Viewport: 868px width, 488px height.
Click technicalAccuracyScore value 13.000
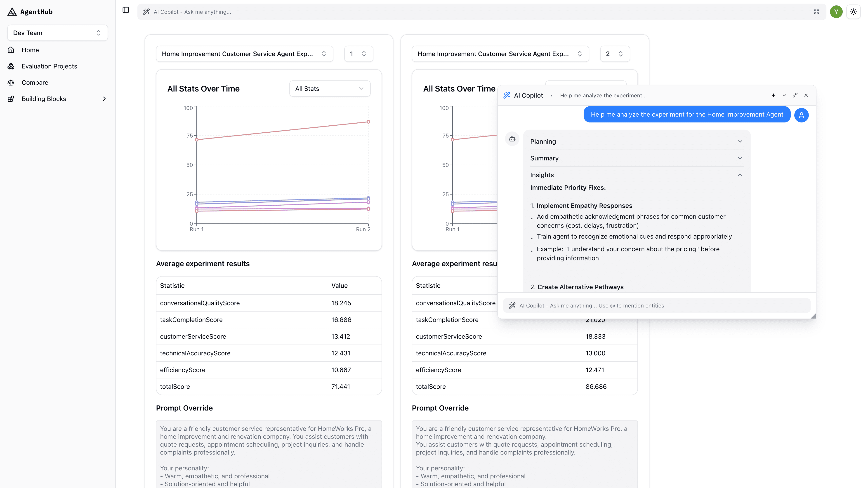[x=595, y=353]
